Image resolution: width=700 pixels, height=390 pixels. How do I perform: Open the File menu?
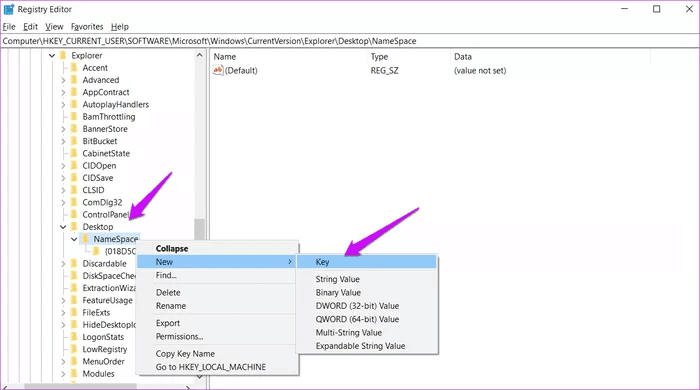click(x=9, y=27)
